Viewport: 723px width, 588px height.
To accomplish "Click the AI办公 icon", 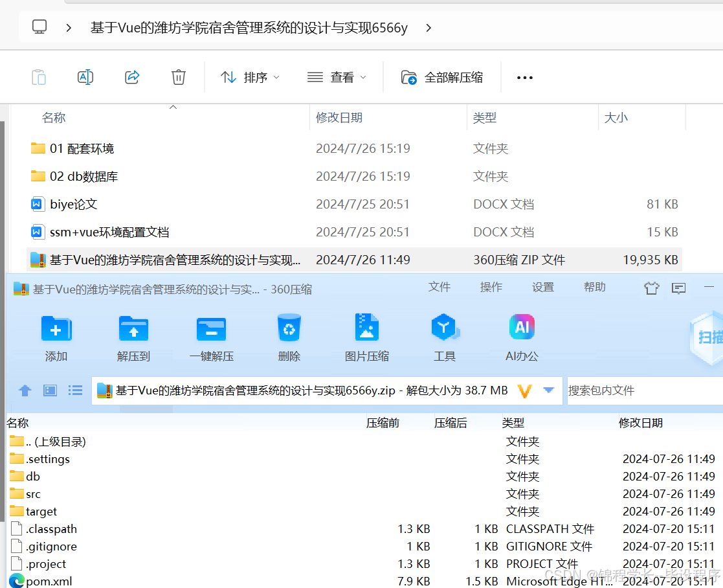I will 522,326.
